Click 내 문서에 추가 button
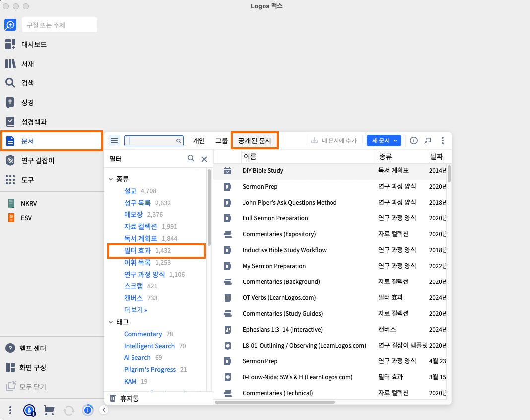This screenshot has width=530, height=420. point(334,140)
